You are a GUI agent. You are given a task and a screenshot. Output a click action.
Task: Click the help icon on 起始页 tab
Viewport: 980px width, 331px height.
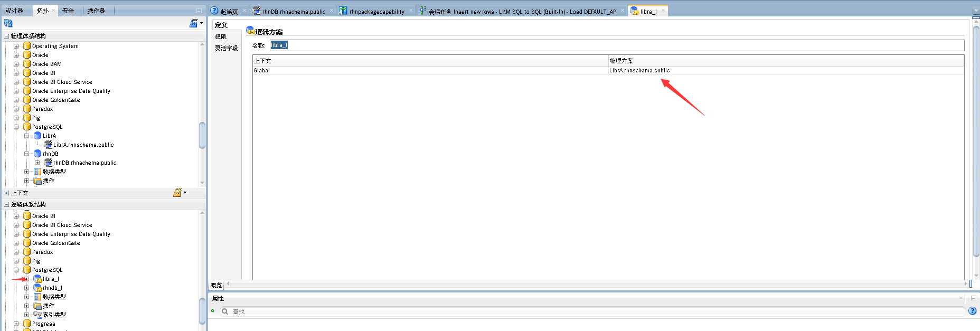(x=214, y=11)
